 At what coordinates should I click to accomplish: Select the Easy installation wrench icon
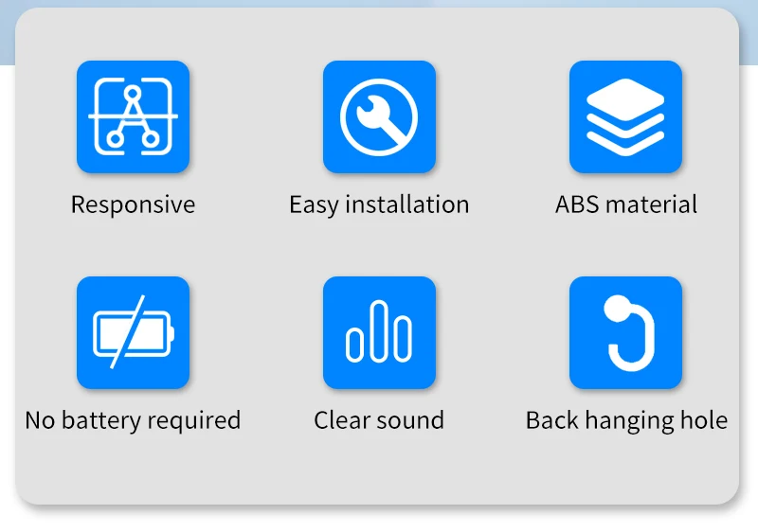(380, 116)
